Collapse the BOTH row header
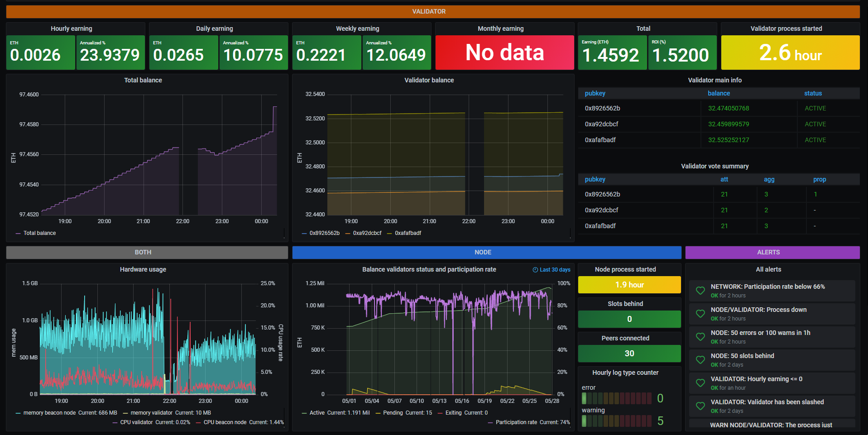 click(142, 252)
